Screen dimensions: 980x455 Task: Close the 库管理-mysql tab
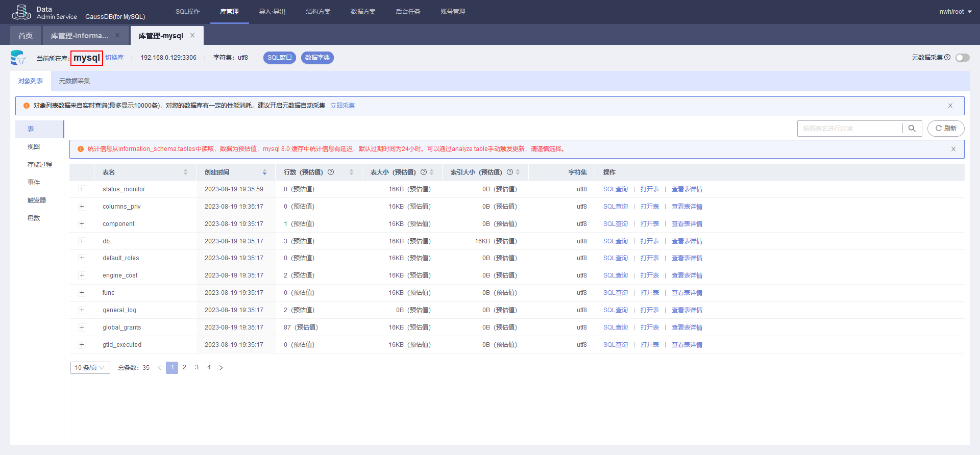[192, 35]
